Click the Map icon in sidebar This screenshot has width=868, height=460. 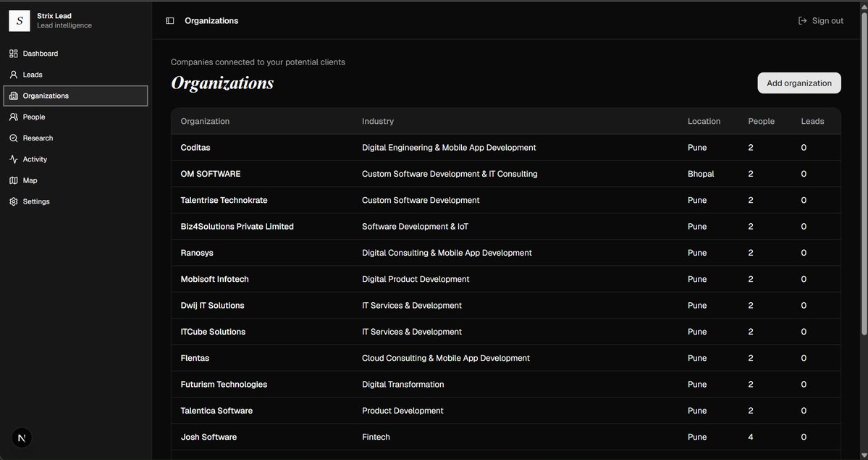tap(14, 180)
